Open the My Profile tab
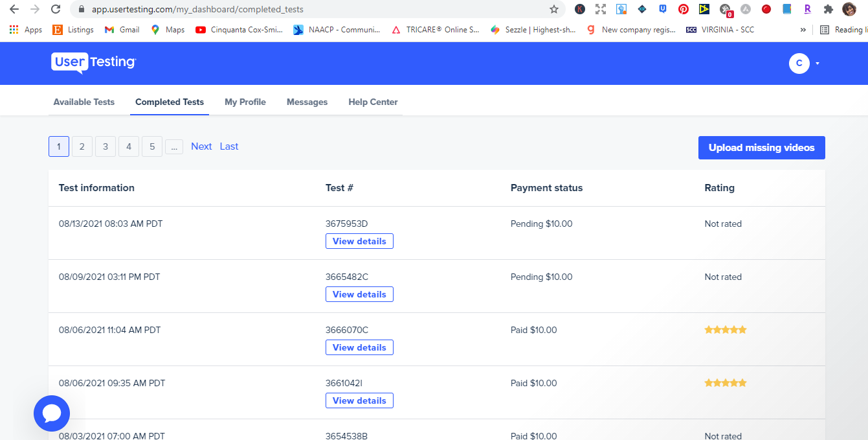868x440 pixels. tap(245, 102)
